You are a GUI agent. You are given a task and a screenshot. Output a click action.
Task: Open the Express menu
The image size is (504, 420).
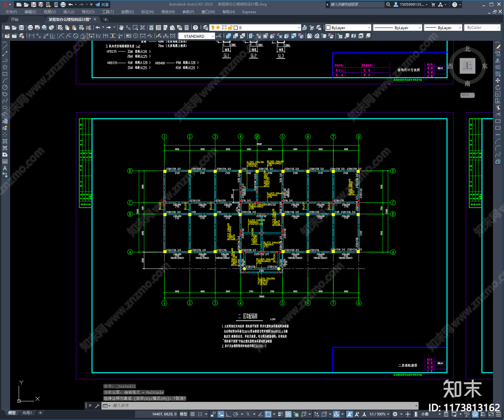pos(249,12)
